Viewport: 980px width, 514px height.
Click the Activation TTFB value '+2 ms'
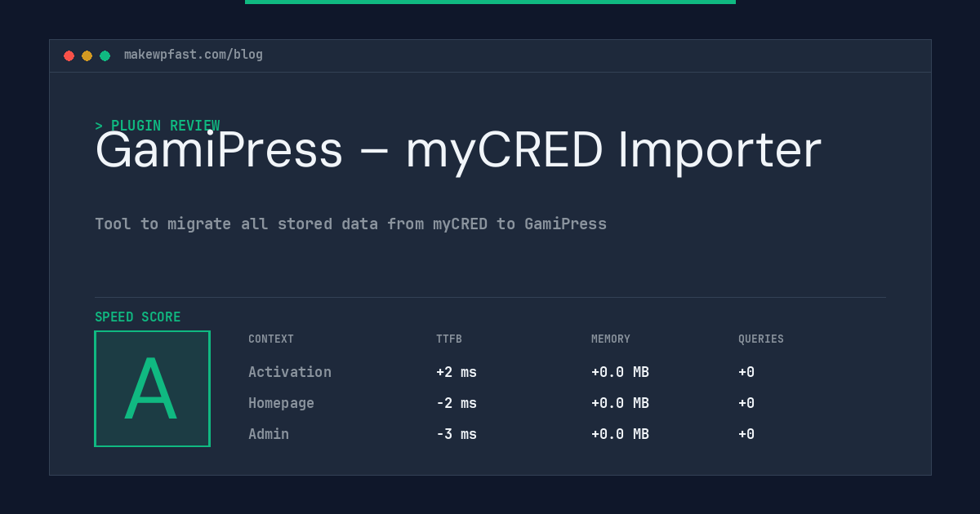click(x=457, y=372)
